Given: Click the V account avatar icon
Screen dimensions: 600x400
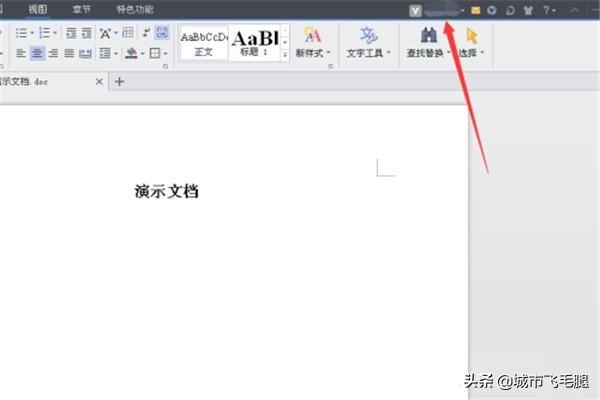Looking at the screenshot, I should click(415, 10).
